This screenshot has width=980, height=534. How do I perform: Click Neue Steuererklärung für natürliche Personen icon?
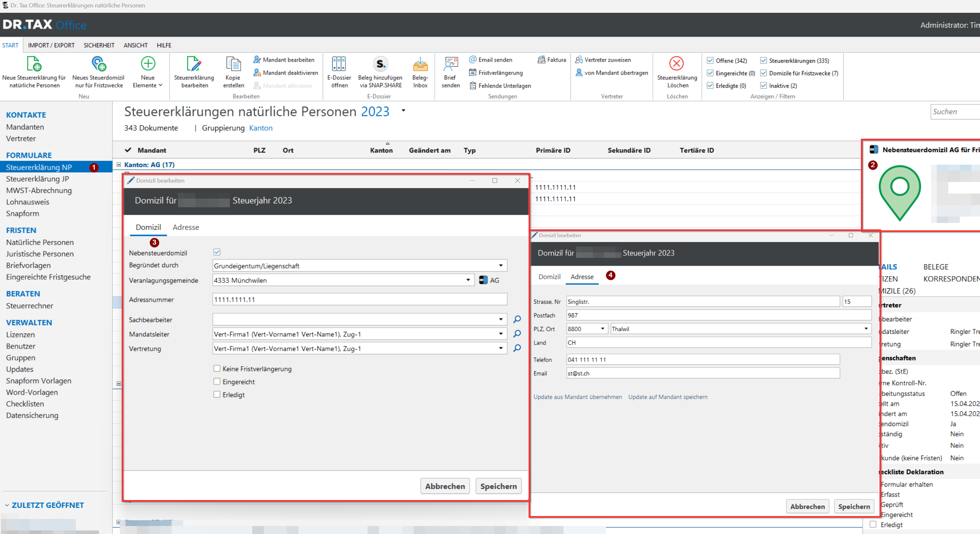(34, 63)
